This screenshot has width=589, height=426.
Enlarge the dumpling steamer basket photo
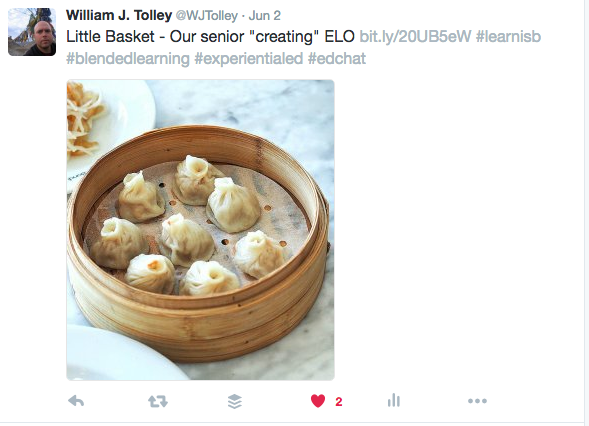click(200, 230)
